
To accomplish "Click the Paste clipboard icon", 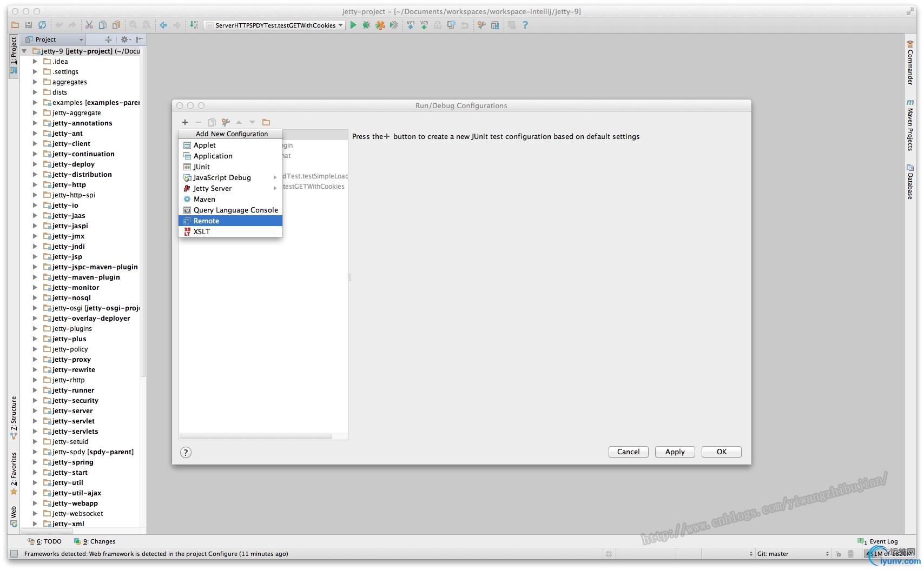I will pyautogui.click(x=116, y=25).
